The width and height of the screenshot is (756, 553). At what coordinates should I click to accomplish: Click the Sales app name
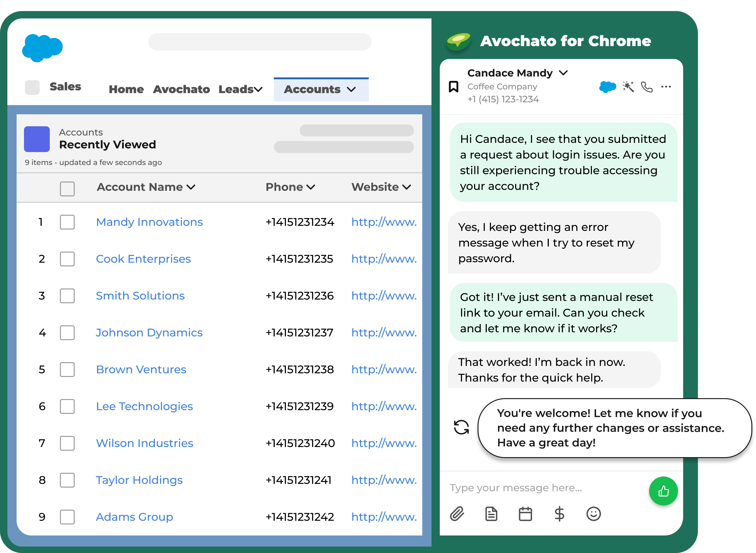tap(65, 87)
